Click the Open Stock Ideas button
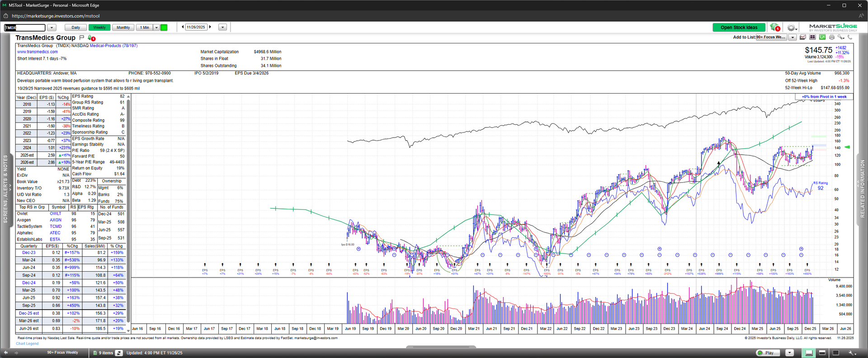Viewport: 868px width, 358px height. coord(739,28)
